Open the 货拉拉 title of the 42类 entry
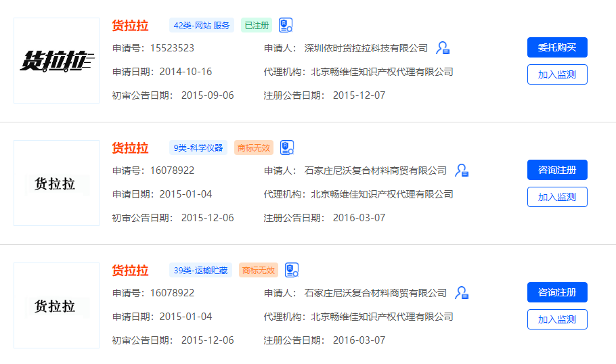Screen dimensions: 616x364 click(x=130, y=26)
